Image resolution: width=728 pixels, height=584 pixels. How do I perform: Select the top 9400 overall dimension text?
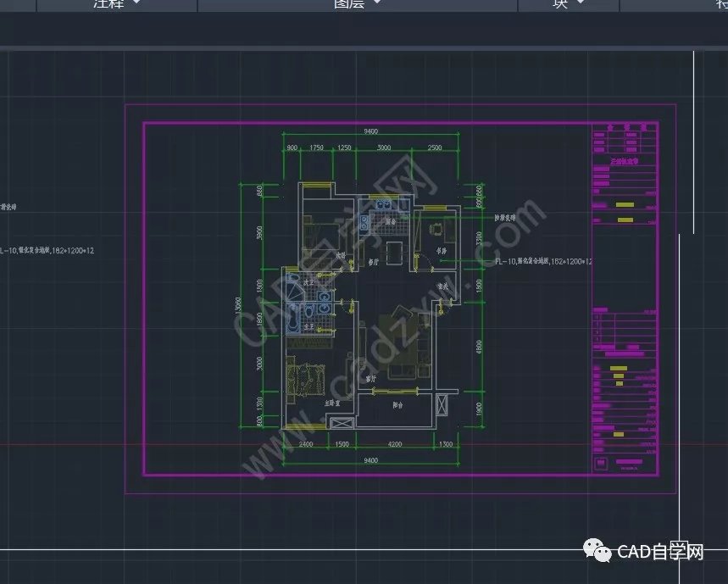pyautogui.click(x=371, y=131)
